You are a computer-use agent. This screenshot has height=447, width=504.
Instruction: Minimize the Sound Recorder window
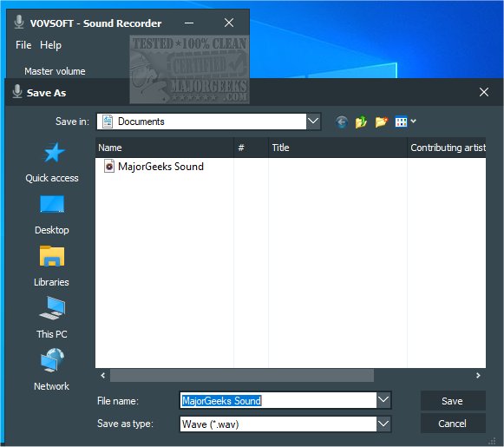point(189,23)
